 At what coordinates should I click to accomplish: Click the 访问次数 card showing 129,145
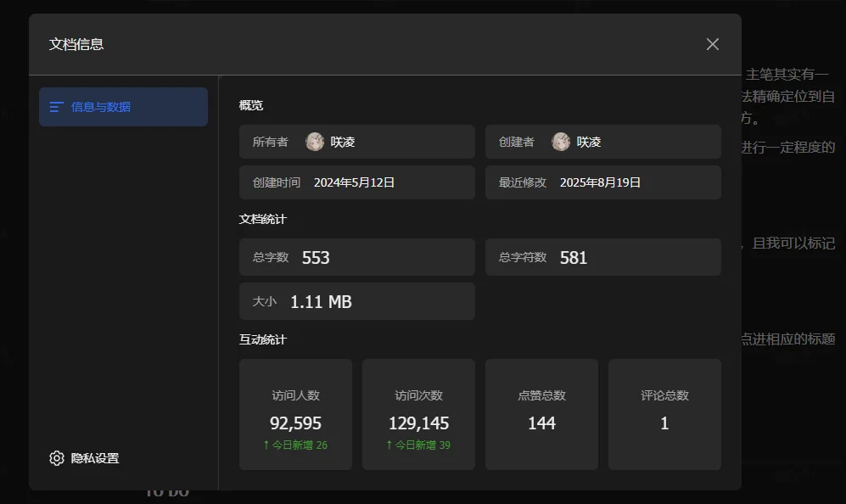point(418,414)
